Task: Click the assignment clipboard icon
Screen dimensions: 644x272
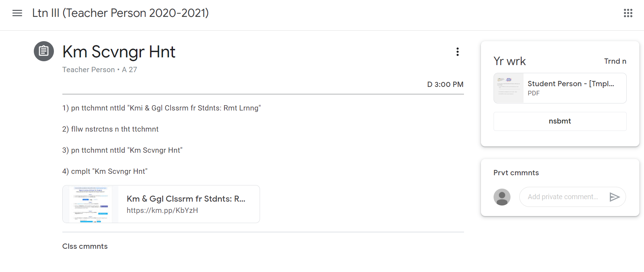Action: pyautogui.click(x=44, y=51)
